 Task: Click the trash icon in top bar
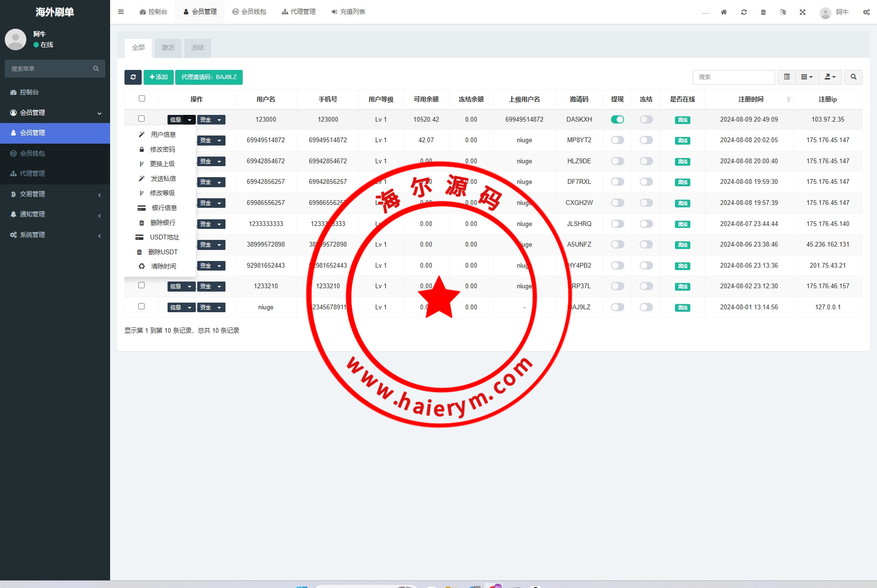pos(763,12)
